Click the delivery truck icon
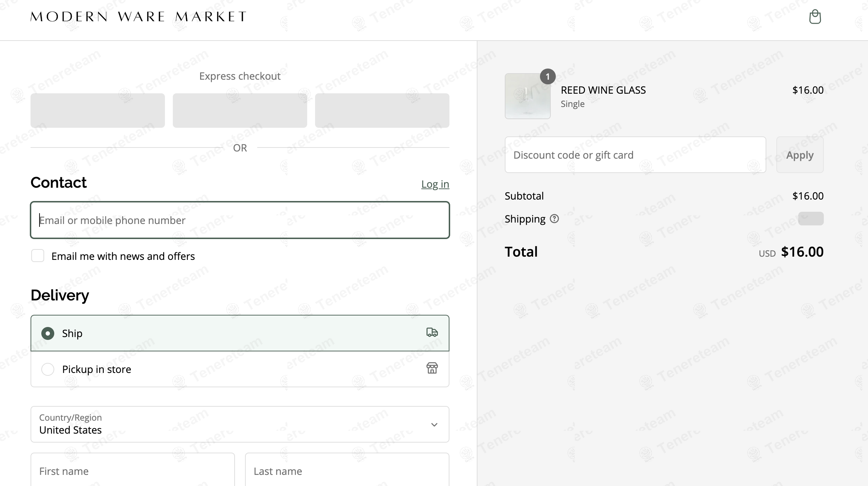Screen dimensions: 868x486 [432, 332]
